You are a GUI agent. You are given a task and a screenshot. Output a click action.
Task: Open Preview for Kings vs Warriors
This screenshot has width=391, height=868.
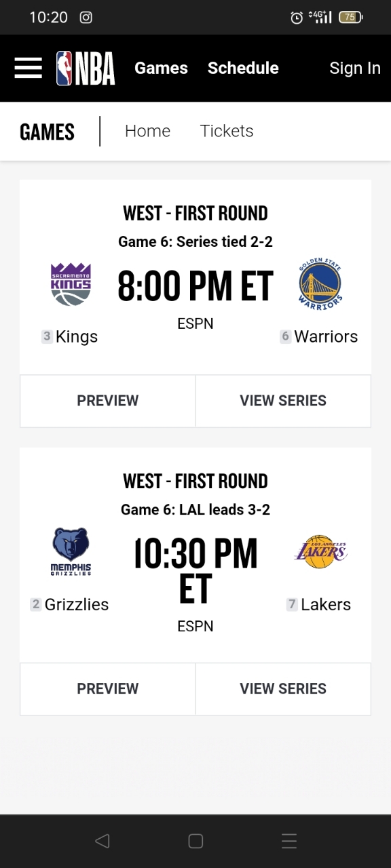[108, 401]
